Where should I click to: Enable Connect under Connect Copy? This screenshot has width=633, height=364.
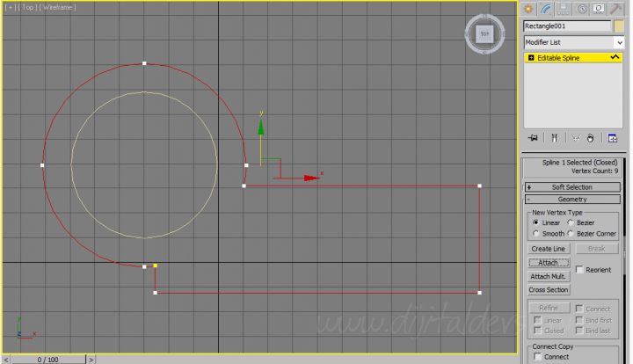coord(538,357)
